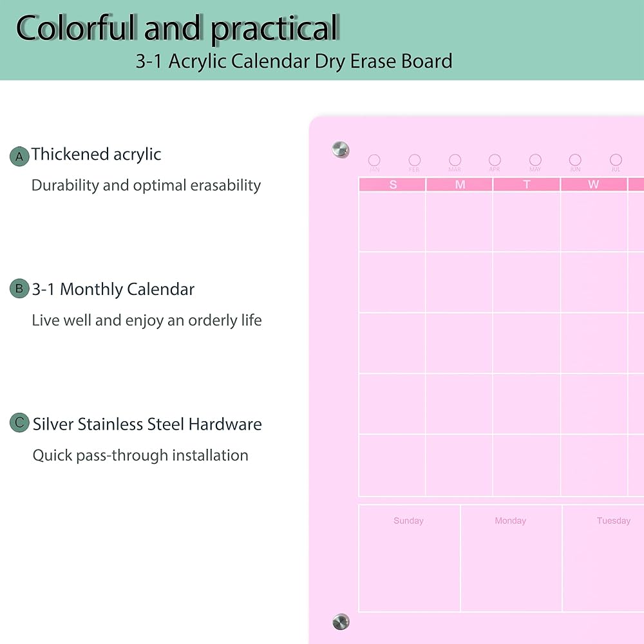Click the bottom silver mounting screw

click(x=340, y=621)
